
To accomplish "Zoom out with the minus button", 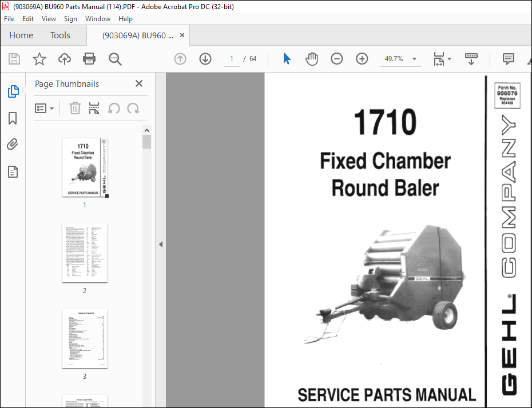I will coord(336,59).
